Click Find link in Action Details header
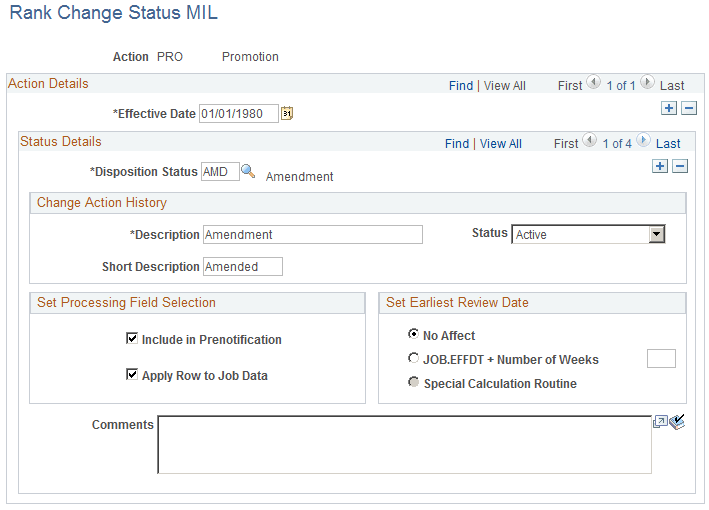 461,86
